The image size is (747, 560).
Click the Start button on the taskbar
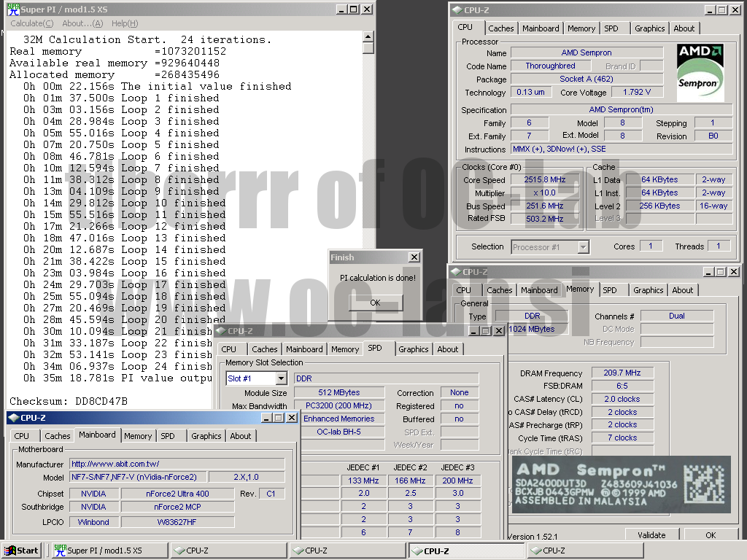click(x=21, y=551)
